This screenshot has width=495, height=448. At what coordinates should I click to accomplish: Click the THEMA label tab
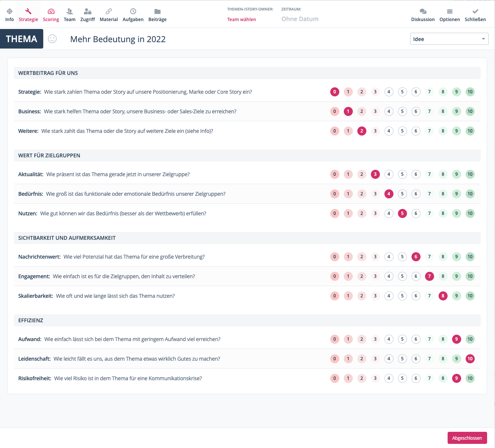pyautogui.click(x=21, y=39)
